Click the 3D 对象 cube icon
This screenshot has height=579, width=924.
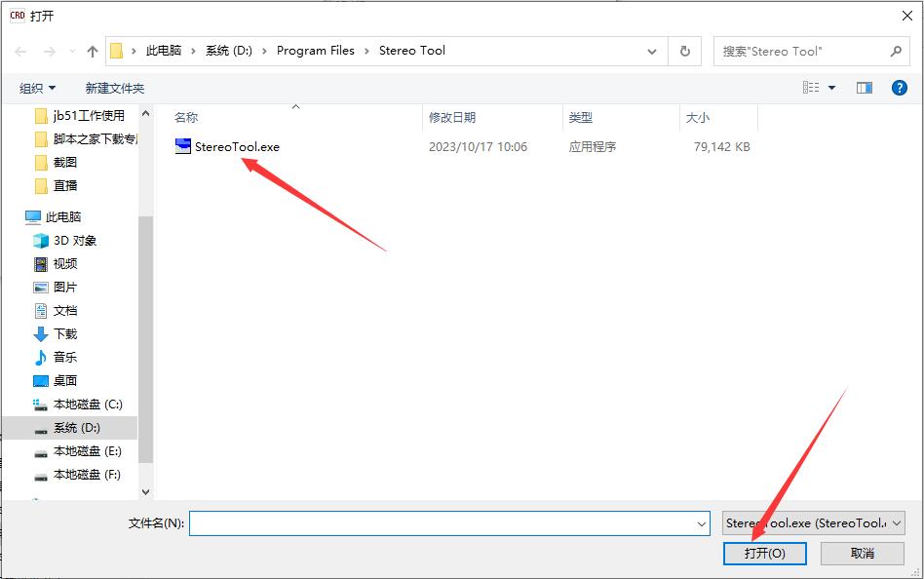tap(41, 241)
